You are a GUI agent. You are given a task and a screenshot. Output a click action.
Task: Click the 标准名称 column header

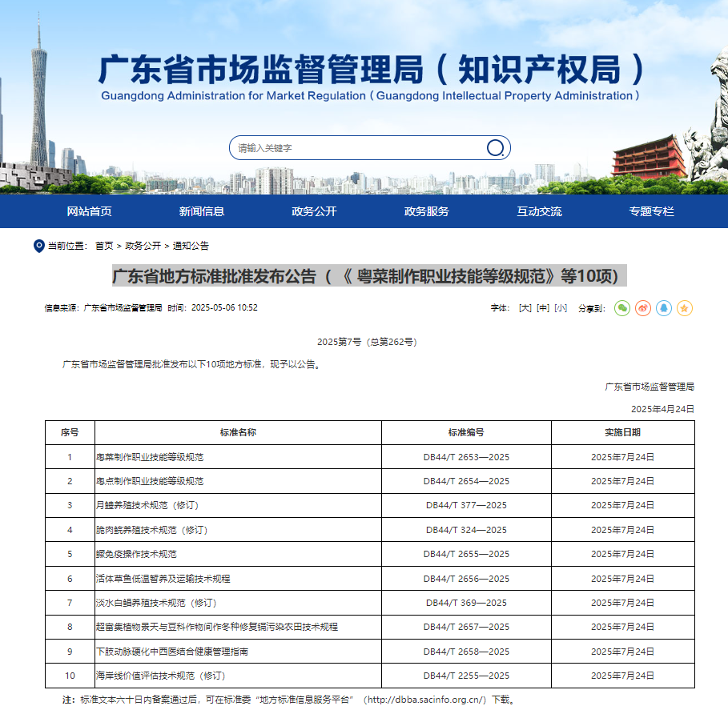click(x=238, y=432)
